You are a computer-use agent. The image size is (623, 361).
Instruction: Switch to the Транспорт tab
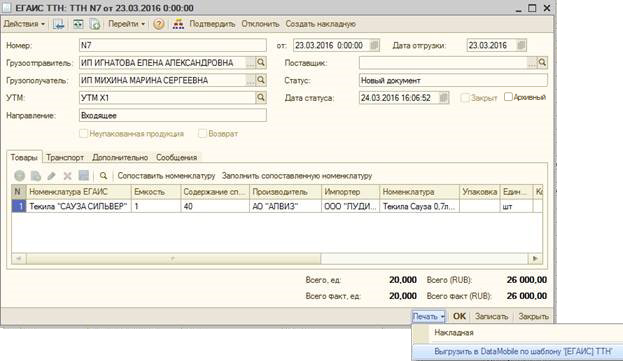pyautogui.click(x=65, y=158)
